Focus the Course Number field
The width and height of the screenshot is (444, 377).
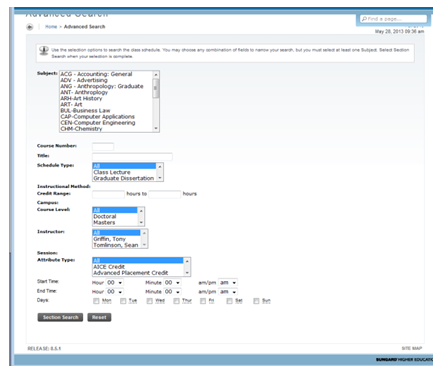[103, 147]
